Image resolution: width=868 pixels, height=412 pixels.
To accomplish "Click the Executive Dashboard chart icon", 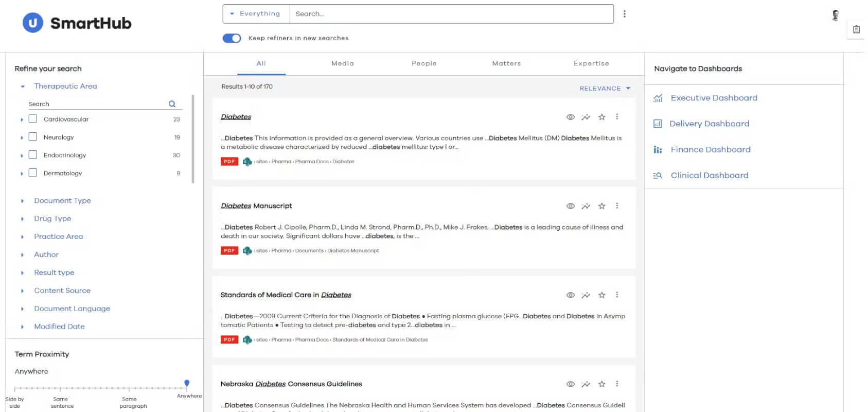I will pyautogui.click(x=658, y=98).
